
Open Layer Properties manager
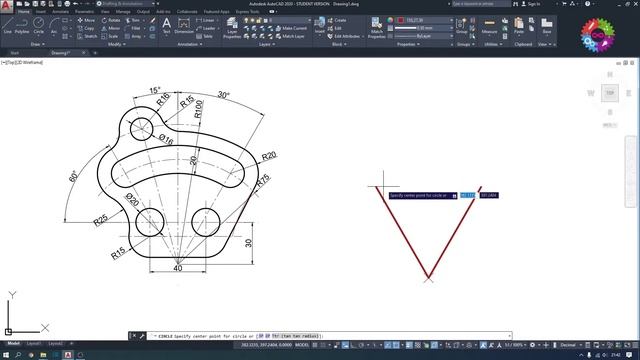232,28
